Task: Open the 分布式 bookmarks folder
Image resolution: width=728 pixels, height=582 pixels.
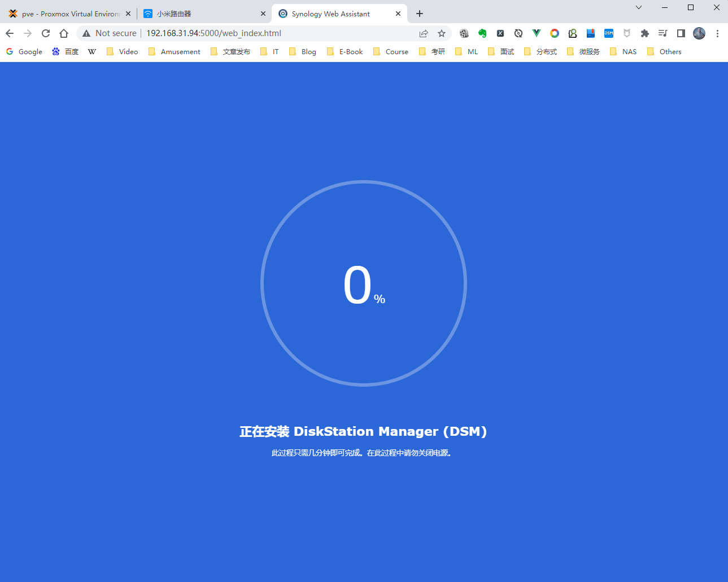Action: [540, 51]
